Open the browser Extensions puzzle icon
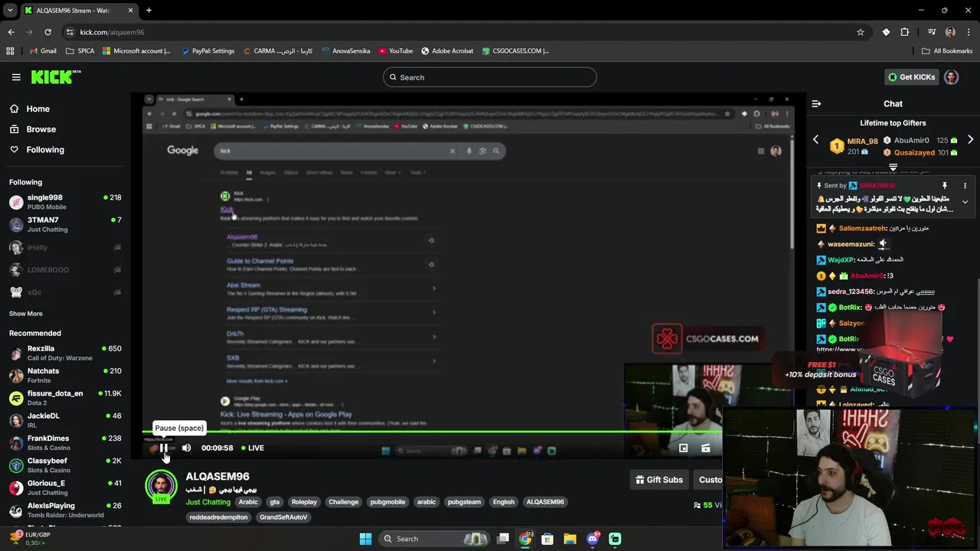The image size is (980, 551). pos(905,32)
